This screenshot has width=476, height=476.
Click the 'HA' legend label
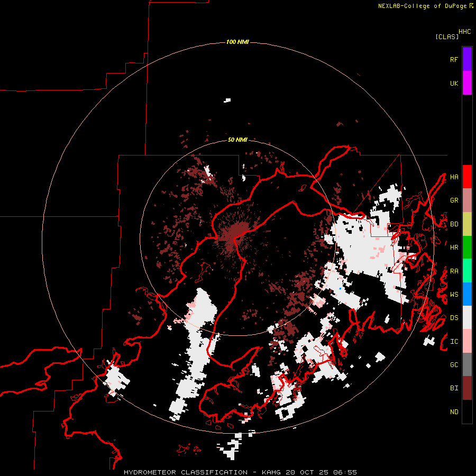tap(454, 177)
